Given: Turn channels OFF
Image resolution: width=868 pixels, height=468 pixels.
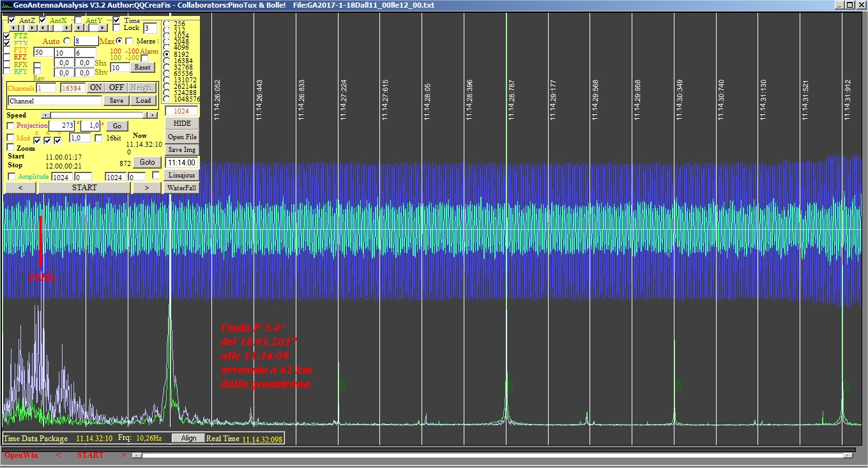Looking at the screenshot, I should coord(116,87).
